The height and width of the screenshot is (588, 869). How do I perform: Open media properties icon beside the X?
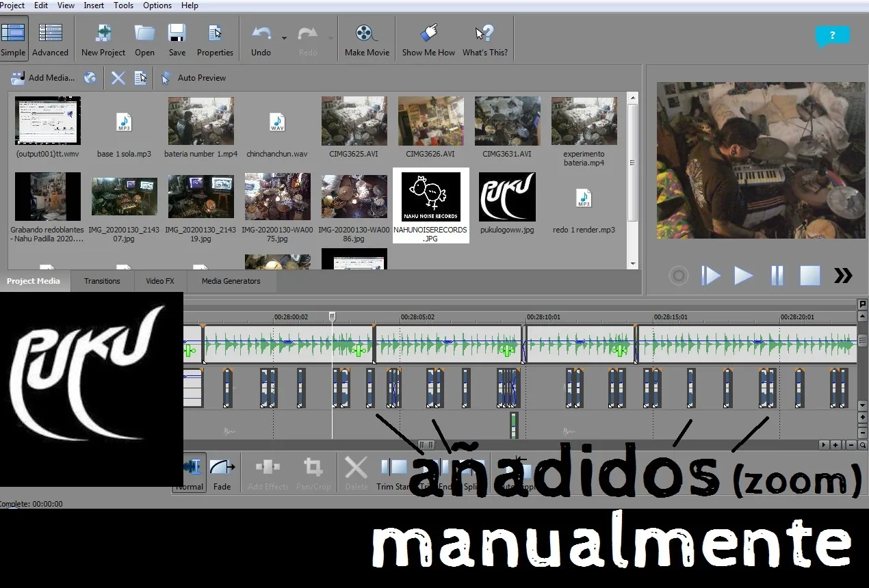point(140,78)
